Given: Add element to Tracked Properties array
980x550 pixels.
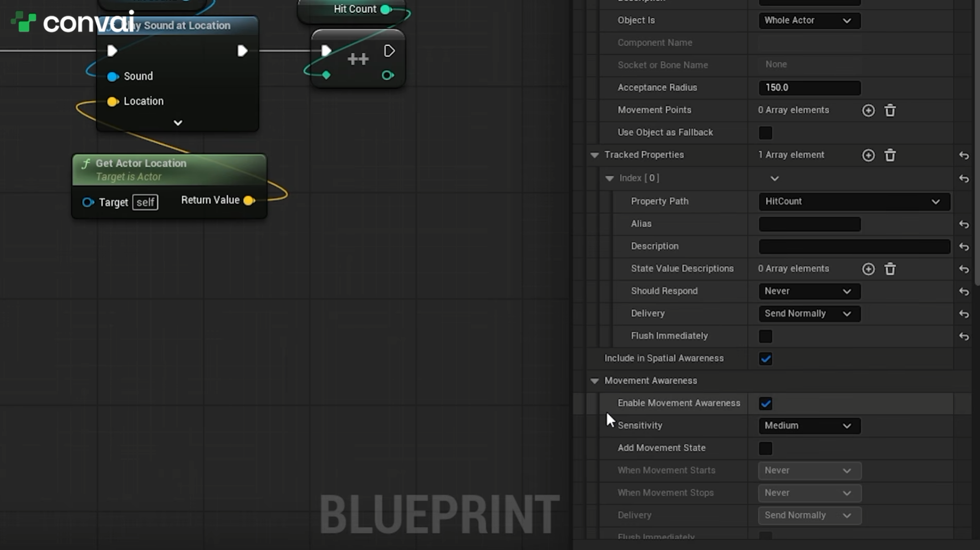Looking at the screenshot, I should (x=868, y=155).
